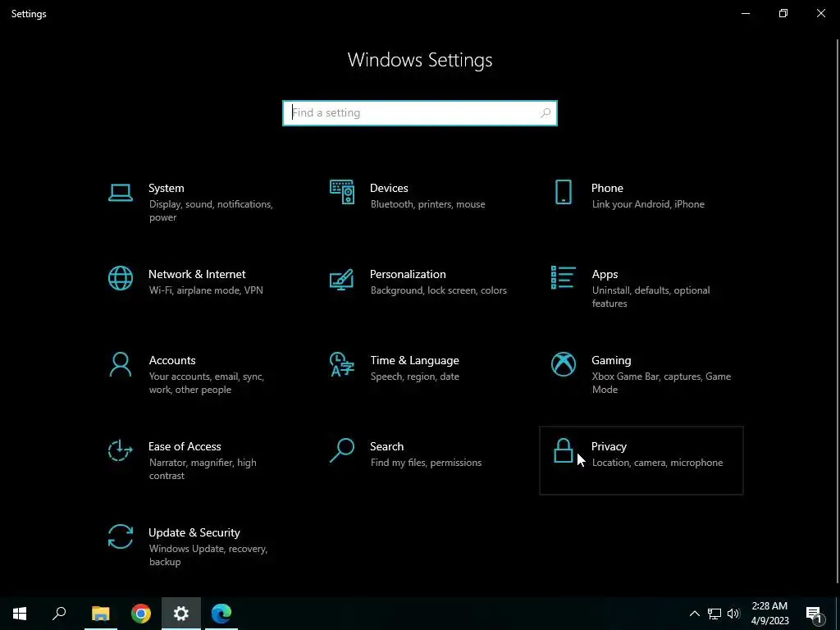
Task: Click the Time & Language icon
Action: pos(342,365)
